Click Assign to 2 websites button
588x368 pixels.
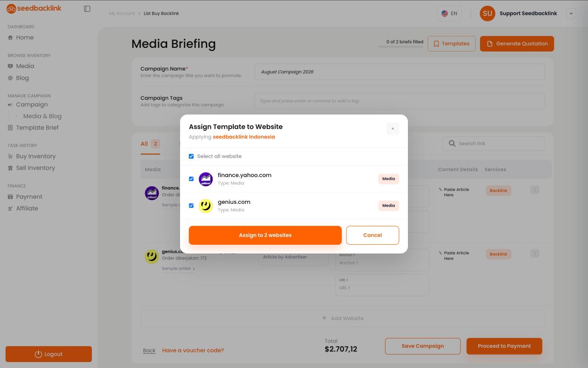click(x=265, y=235)
